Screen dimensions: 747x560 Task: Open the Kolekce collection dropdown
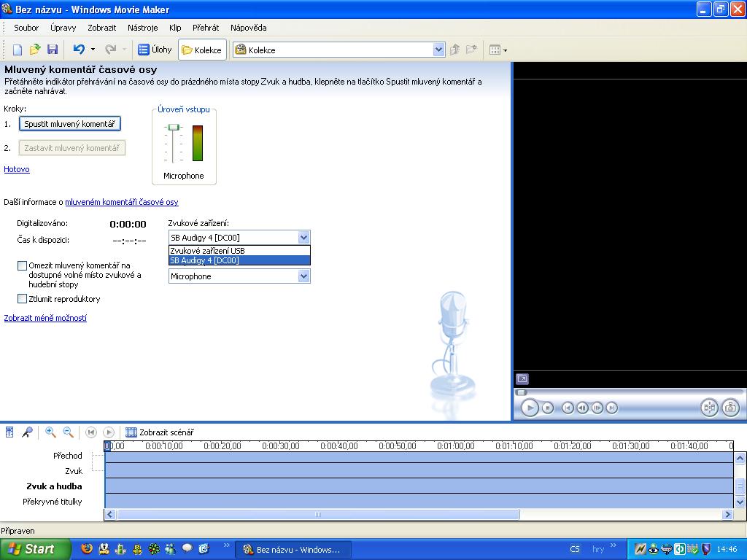(x=438, y=50)
